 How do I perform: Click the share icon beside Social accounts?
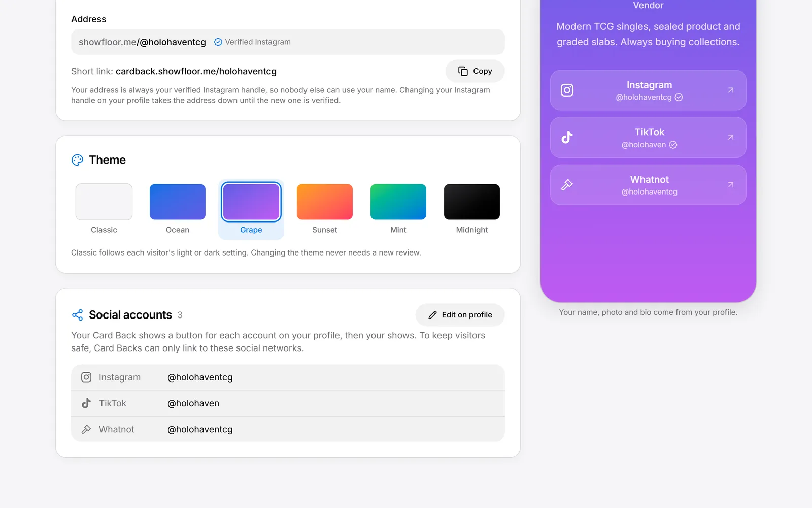point(77,315)
